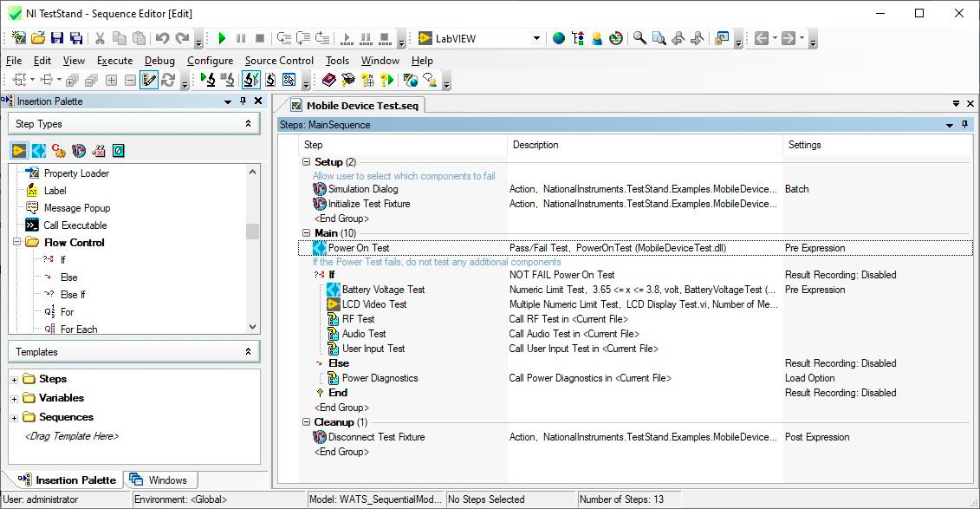Click the Step Out debug icon
The image size is (980, 509).
[x=322, y=38]
